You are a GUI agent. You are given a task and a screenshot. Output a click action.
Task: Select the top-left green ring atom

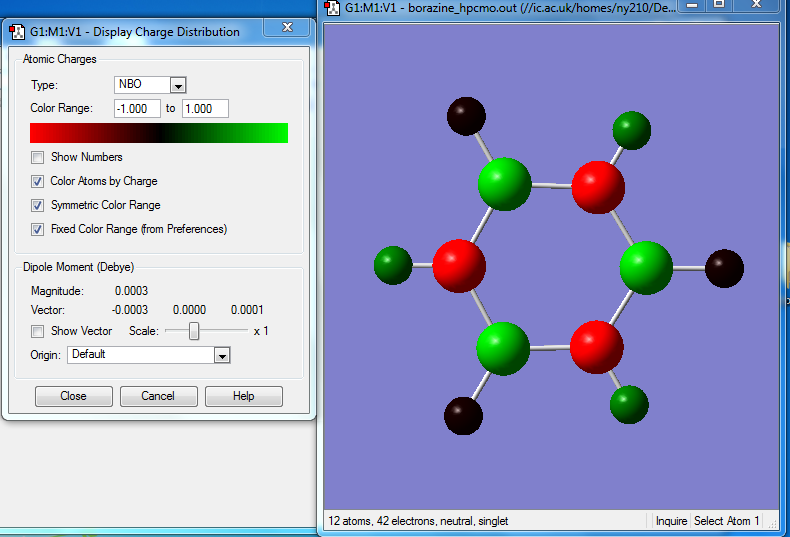pos(504,184)
